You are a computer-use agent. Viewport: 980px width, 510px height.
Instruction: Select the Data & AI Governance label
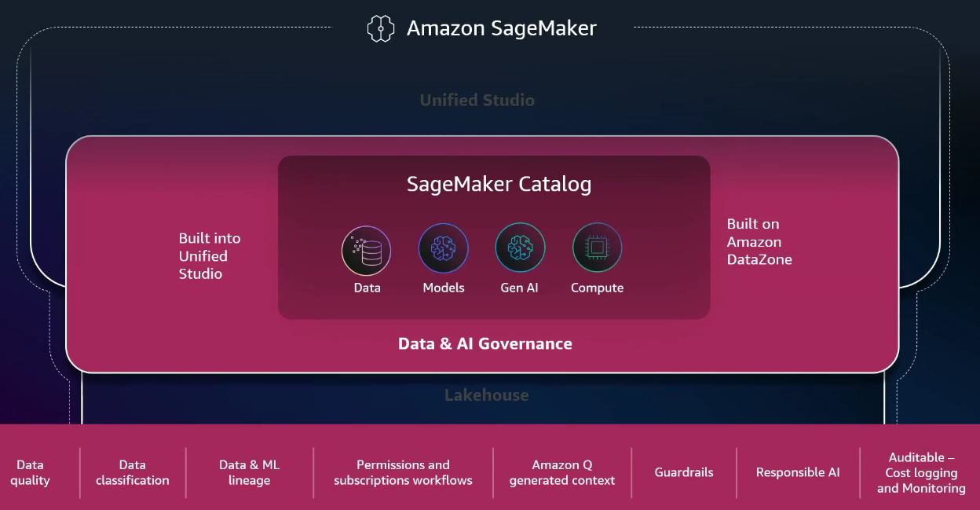pos(485,343)
